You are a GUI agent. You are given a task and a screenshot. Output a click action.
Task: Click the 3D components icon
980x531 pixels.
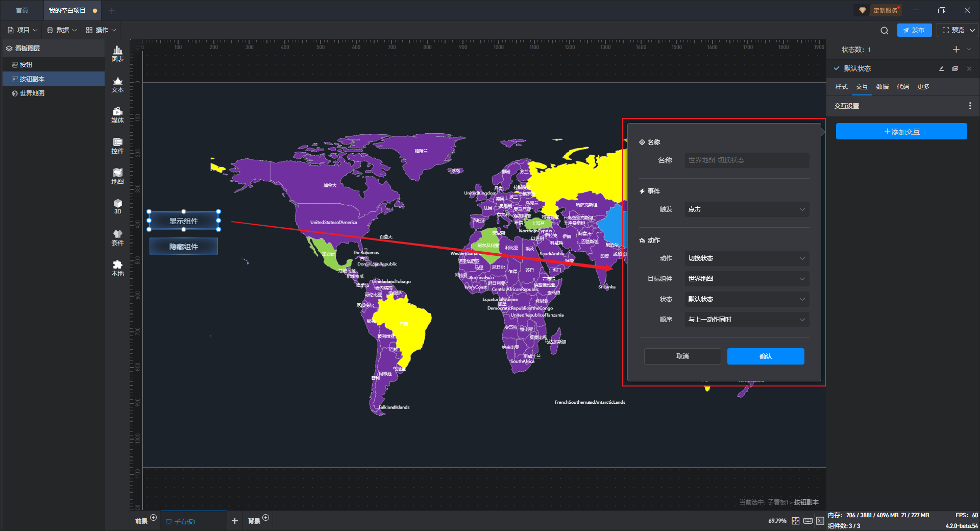click(x=117, y=206)
